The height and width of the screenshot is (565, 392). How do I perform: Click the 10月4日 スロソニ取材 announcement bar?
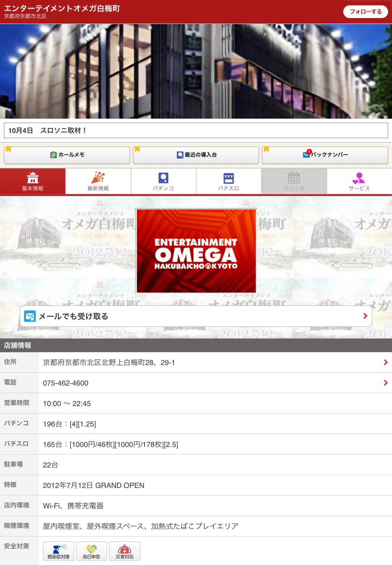pos(196,130)
